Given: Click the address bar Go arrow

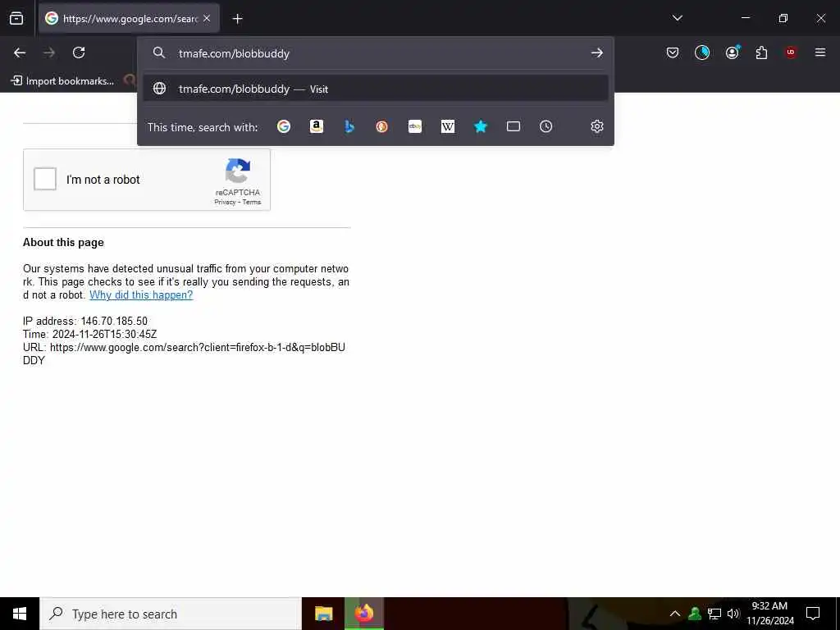Looking at the screenshot, I should (x=597, y=52).
